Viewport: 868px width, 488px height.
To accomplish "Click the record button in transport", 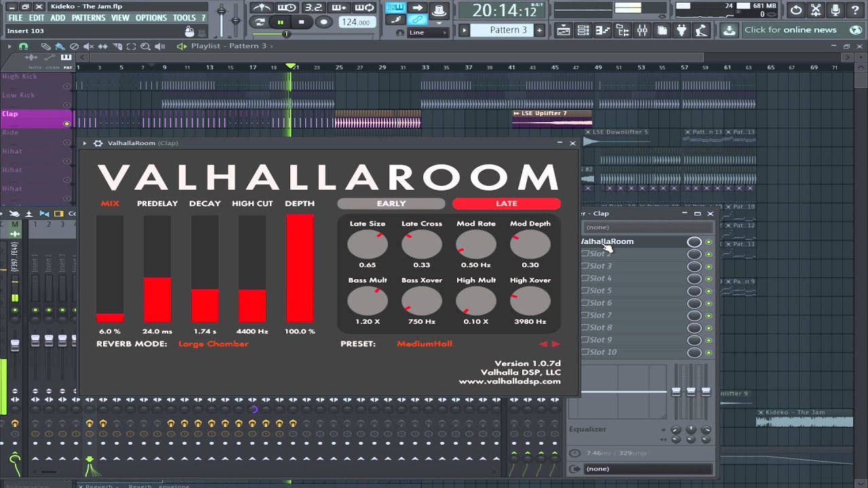I will tap(323, 22).
